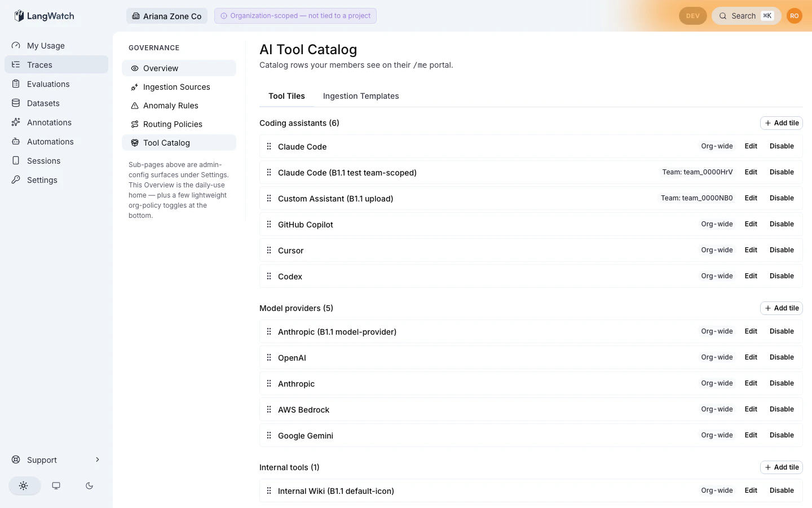Image resolution: width=812 pixels, height=508 pixels.
Task: Open the Ingestion Sources page
Action: click(x=179, y=87)
